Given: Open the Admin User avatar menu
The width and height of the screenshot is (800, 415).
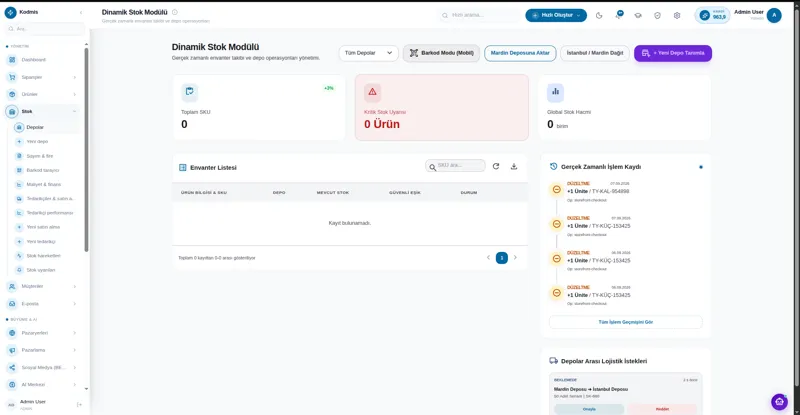Looking at the screenshot, I should click(774, 15).
